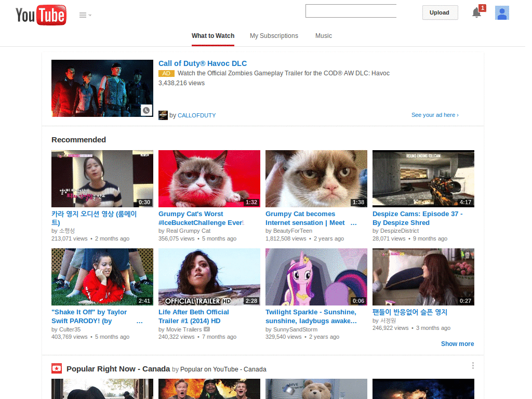Open Life After Beth Official Trailer title
532x399 pixels.
pyautogui.click(x=193, y=316)
